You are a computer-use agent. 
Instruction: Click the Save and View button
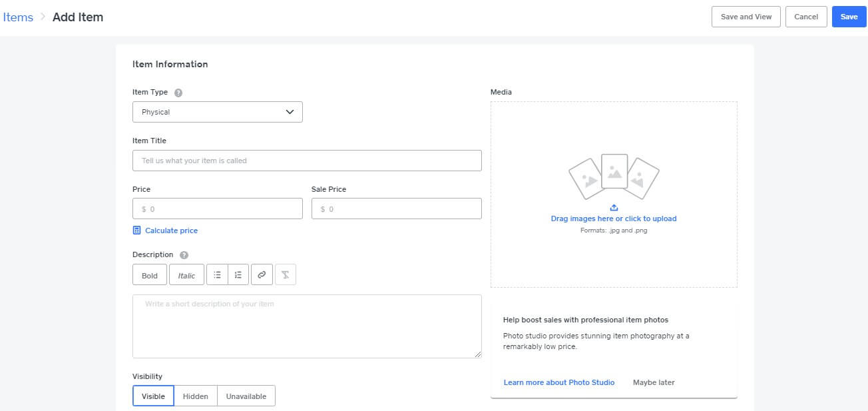tap(746, 17)
